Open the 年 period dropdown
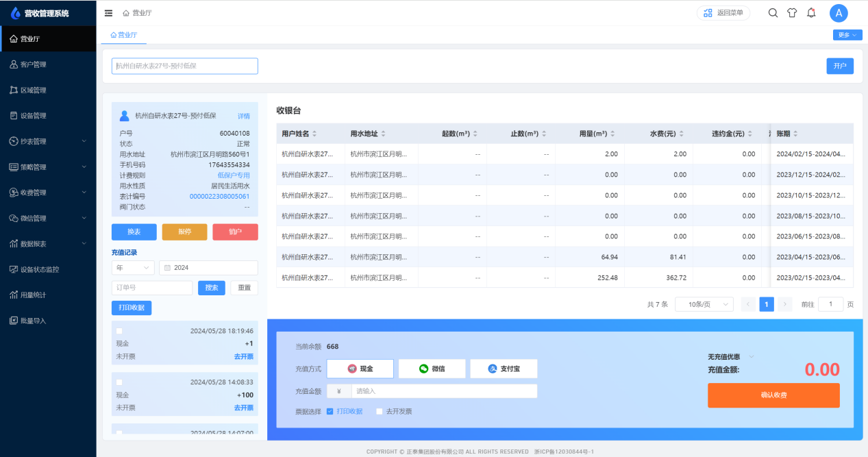The width and height of the screenshot is (868, 457). pos(133,268)
